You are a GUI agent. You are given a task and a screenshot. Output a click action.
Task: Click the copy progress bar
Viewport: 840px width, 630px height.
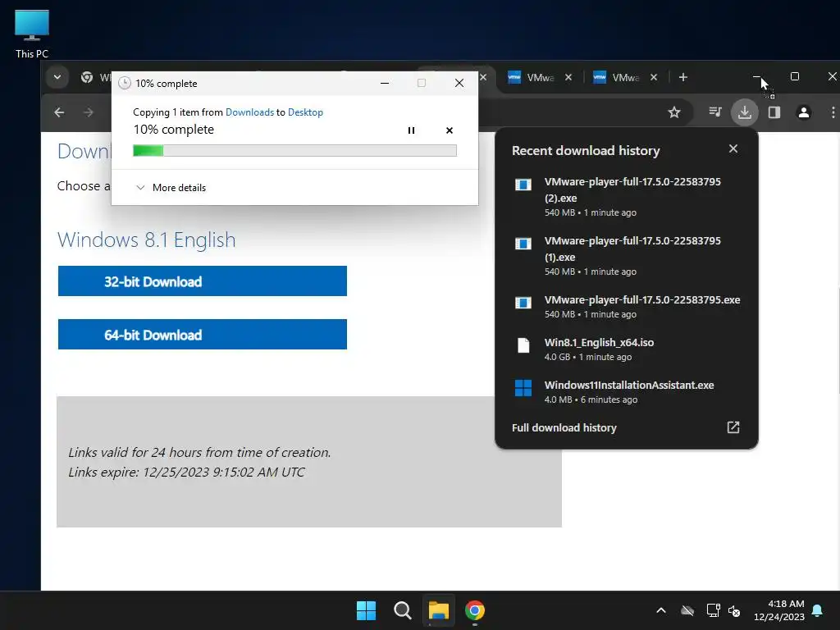[x=294, y=151]
